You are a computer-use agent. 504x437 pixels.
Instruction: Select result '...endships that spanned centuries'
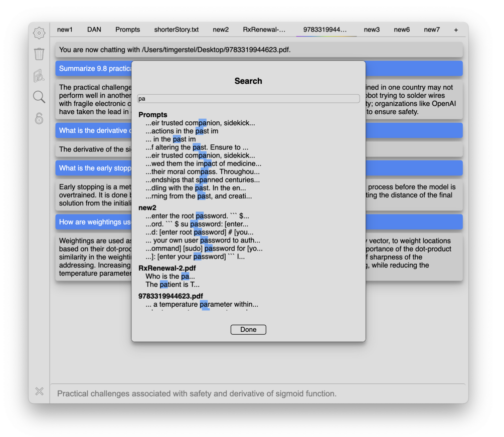point(203,180)
